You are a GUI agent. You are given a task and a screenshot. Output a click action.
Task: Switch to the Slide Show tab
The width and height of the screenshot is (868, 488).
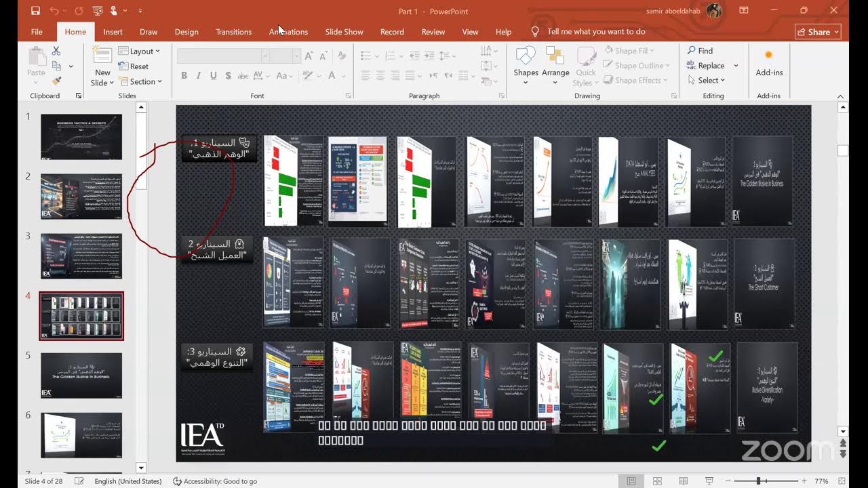(x=344, y=32)
